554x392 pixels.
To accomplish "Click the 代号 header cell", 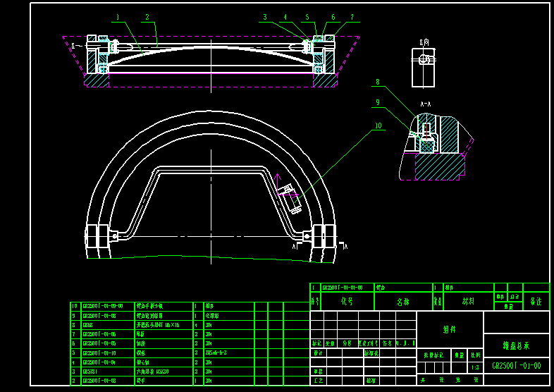I will (347, 302).
